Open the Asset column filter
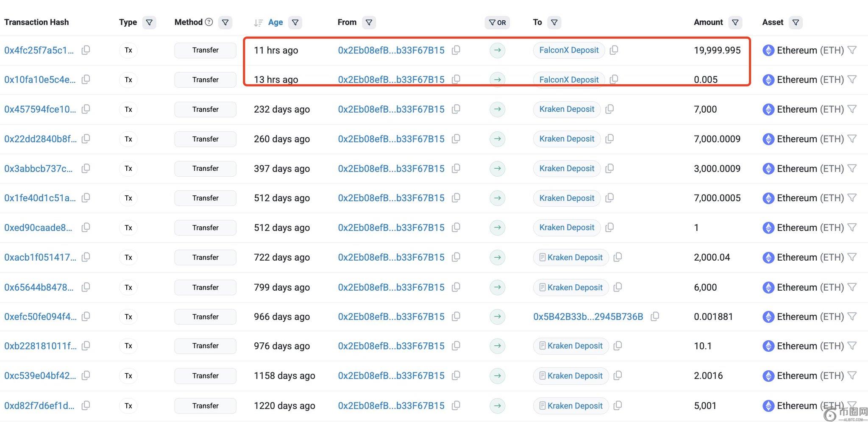Screen dimensions: 868x422 pos(796,22)
